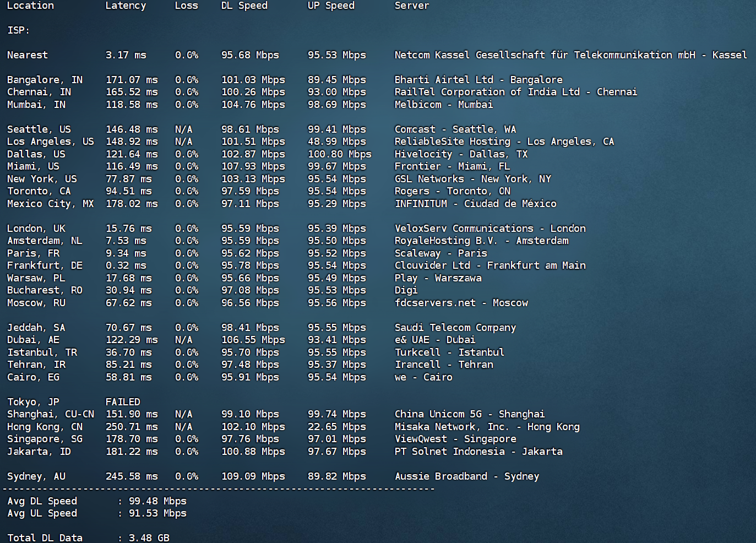Select the "Seattle, US" location
The height and width of the screenshot is (543, 756).
(39, 129)
